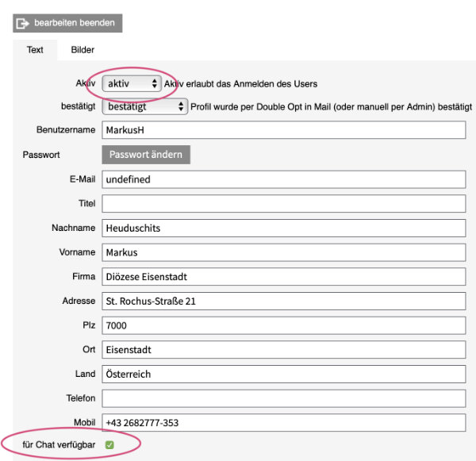Uncheck the für Chat verfügbar checkbox
Screen dimensions: 476x461
coord(109,445)
